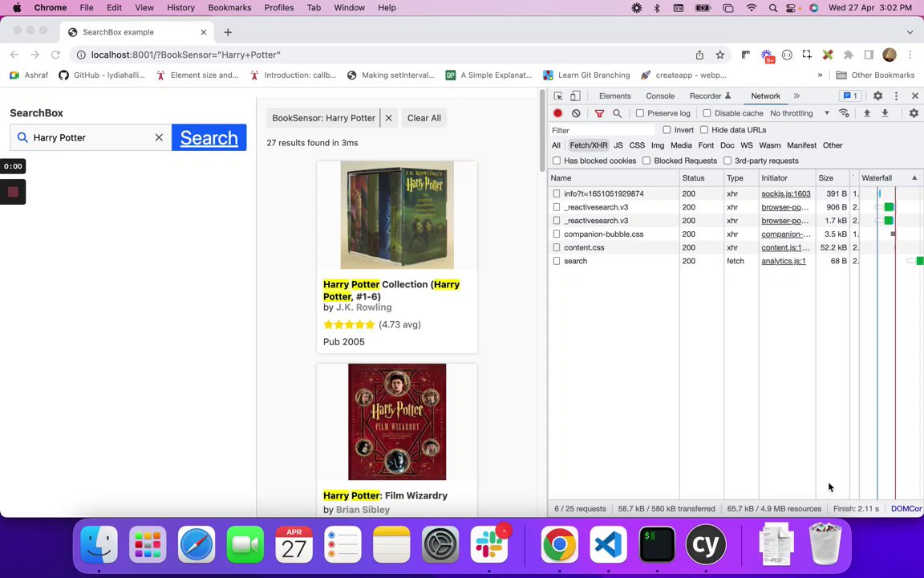The image size is (924, 578).
Task: Export HAR file download arrow icon
Action: (x=885, y=113)
